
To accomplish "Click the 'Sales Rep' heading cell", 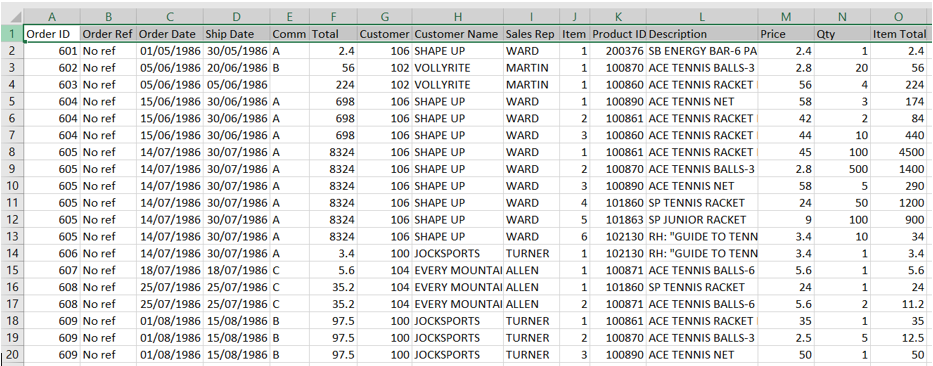I will pos(531,34).
